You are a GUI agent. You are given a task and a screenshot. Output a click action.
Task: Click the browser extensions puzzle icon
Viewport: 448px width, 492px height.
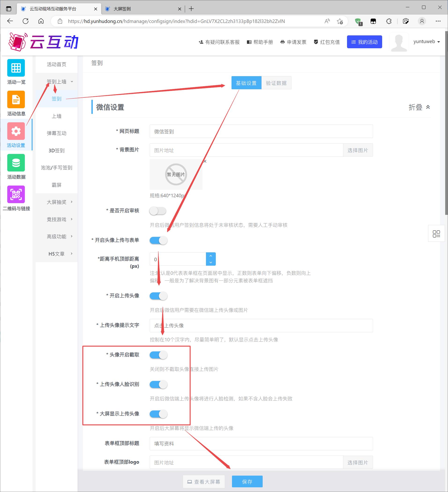pos(389,21)
